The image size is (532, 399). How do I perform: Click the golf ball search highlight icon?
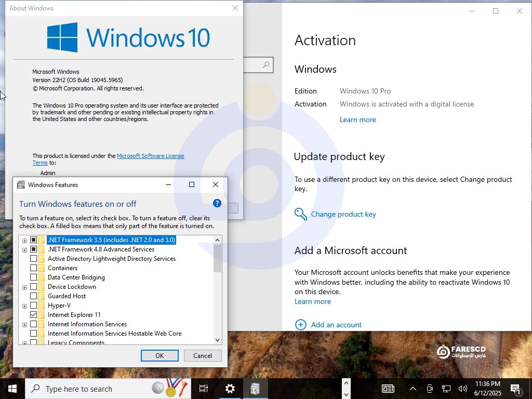coord(157,387)
